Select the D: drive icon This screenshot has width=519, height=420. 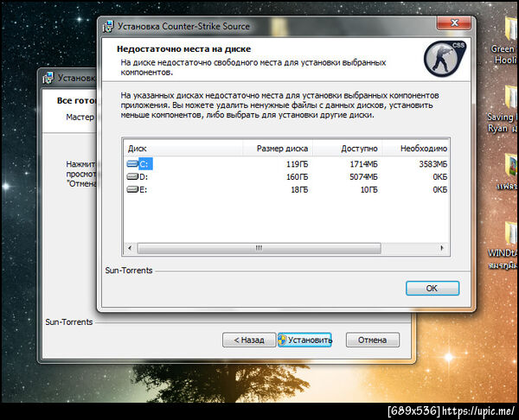132,176
